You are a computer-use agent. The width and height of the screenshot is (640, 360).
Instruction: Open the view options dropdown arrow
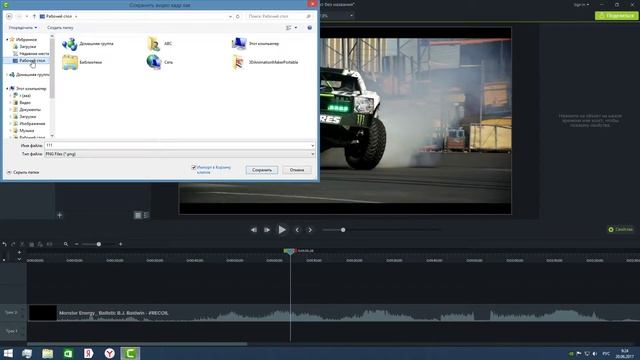pyautogui.click(x=296, y=28)
